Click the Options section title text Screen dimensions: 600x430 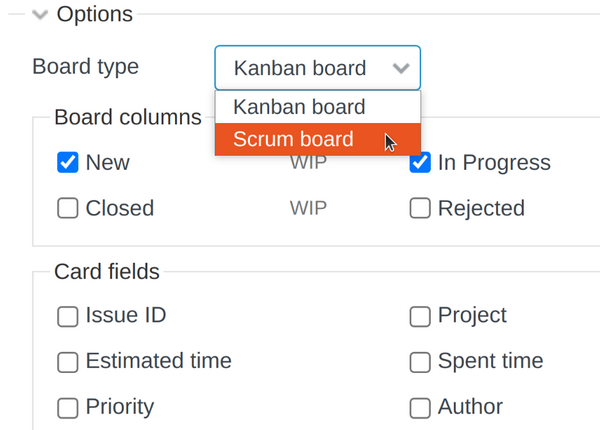point(95,15)
